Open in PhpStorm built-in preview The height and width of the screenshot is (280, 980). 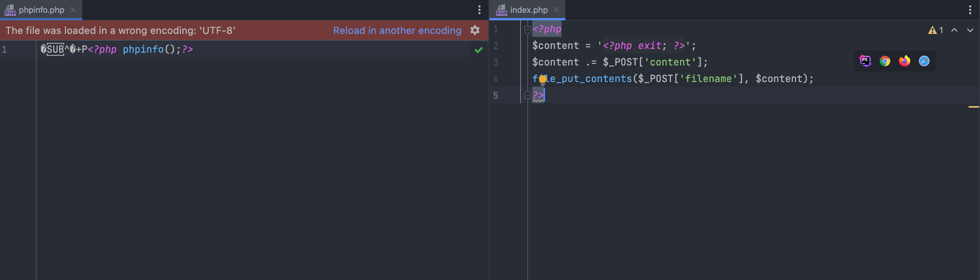coord(865,61)
